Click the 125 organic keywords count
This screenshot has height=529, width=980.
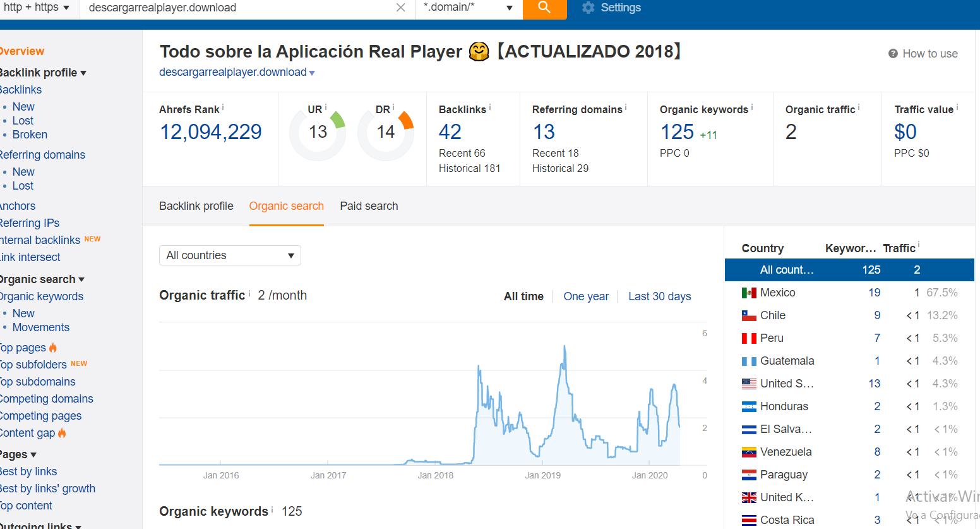(677, 132)
